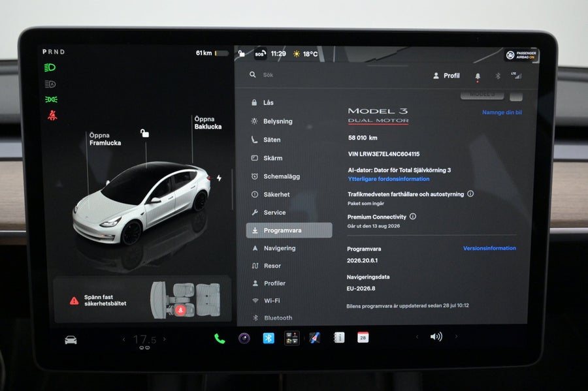The width and height of the screenshot is (588, 391).
Task: Tap the charge port lightning icon
Action: click(x=219, y=178)
